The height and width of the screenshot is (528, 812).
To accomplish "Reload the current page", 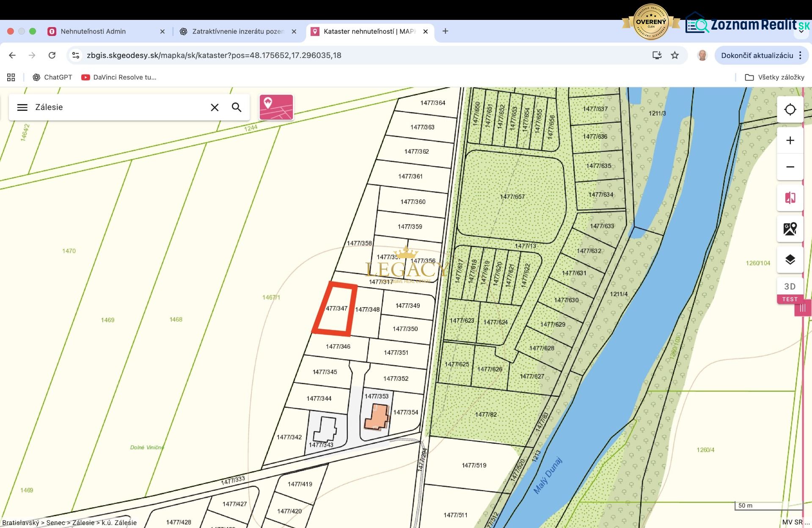I will 52,55.
